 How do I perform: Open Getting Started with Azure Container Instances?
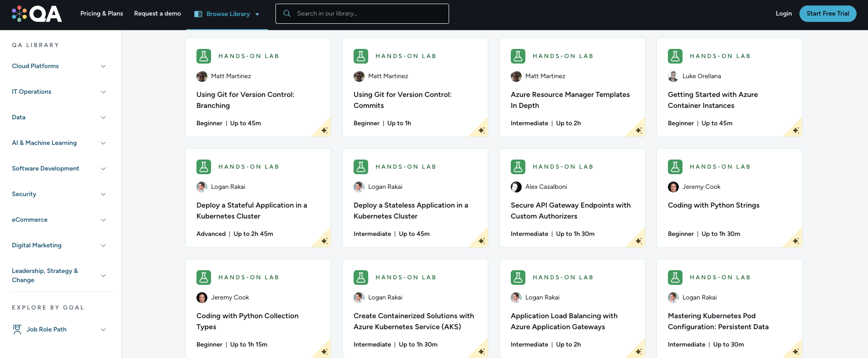(x=713, y=100)
